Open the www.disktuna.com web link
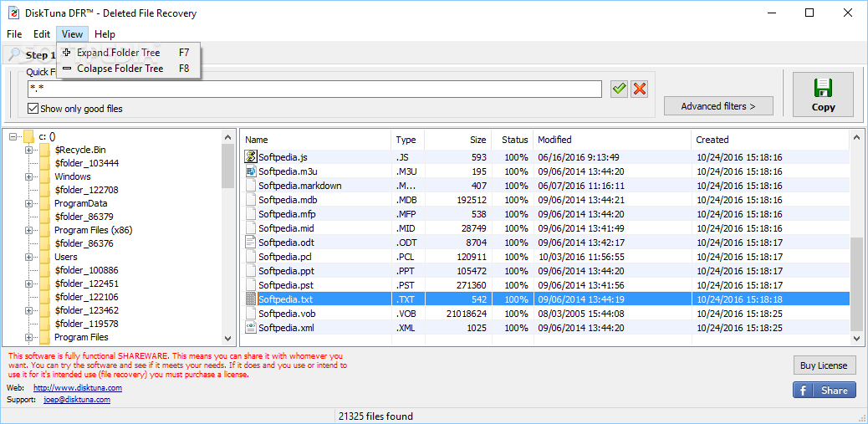Image resolution: width=868 pixels, height=424 pixels. [78, 388]
